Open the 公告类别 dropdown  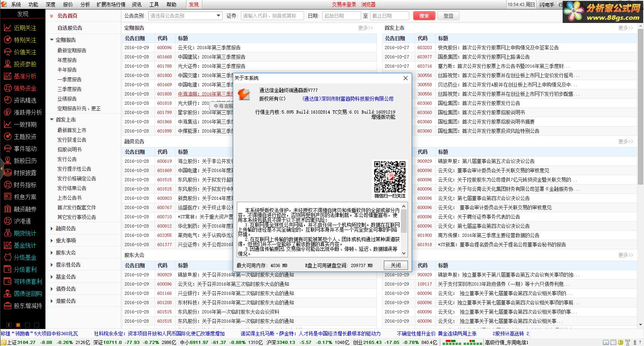[x=185, y=16]
